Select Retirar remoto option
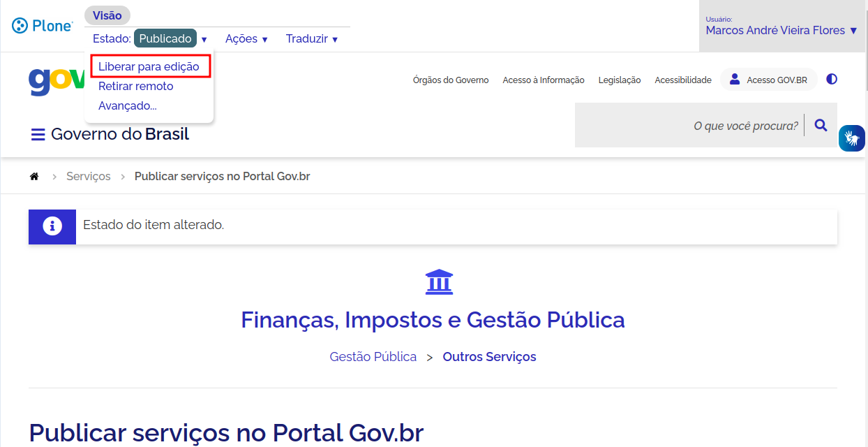Viewport: 868px width, 447px height. tap(135, 86)
